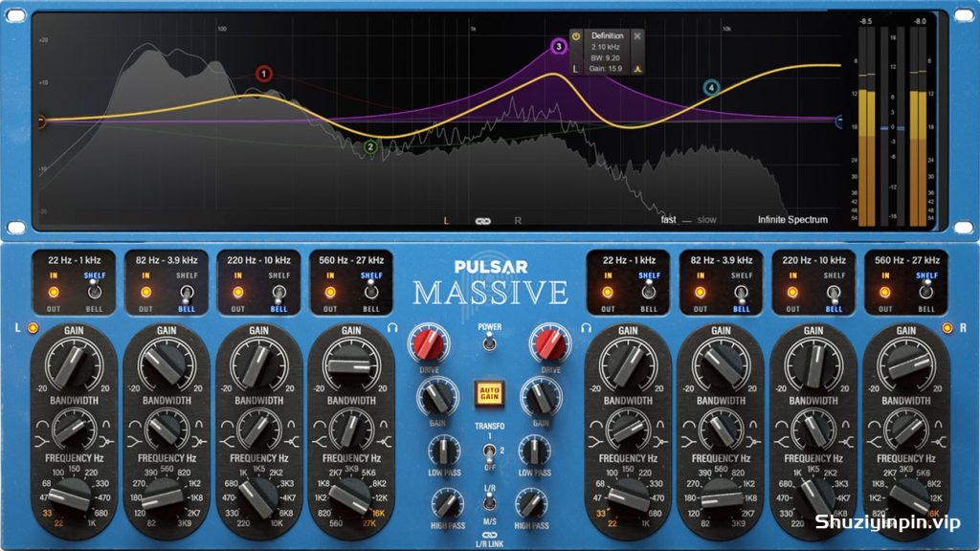Toggle IN LED of R channel 22 Hz - 1 kHz band
The width and height of the screenshot is (980, 551).
pos(608,292)
